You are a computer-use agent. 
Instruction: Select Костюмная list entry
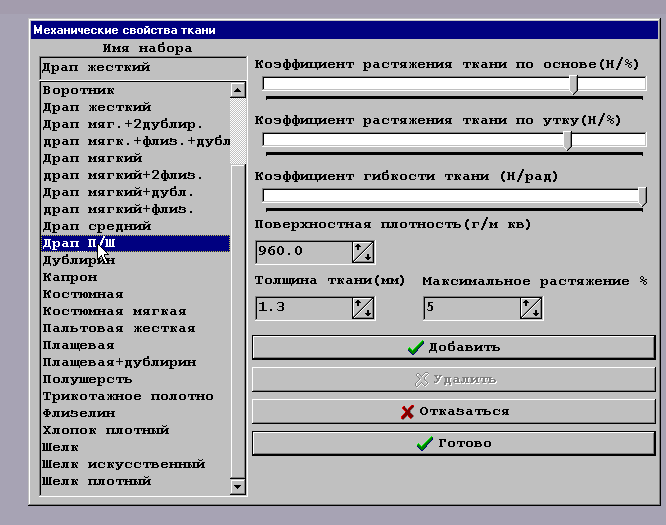tap(135, 294)
